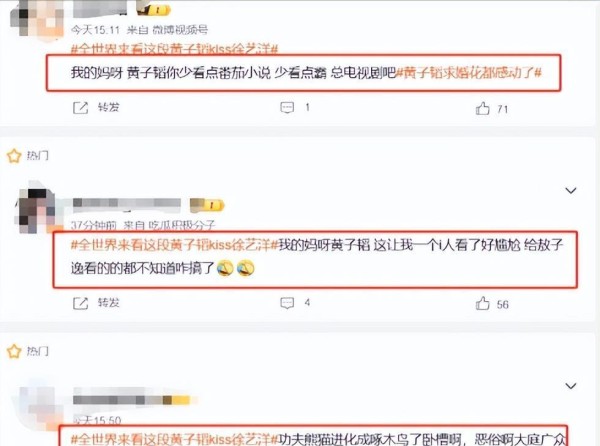Click the repost icon on second post
The width and height of the screenshot is (600, 446).
point(80,303)
